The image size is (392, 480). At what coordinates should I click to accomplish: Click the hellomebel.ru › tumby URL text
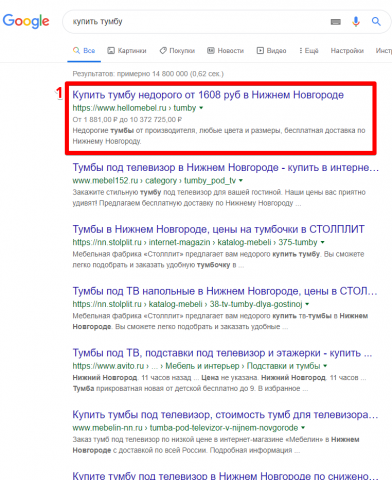click(x=134, y=108)
